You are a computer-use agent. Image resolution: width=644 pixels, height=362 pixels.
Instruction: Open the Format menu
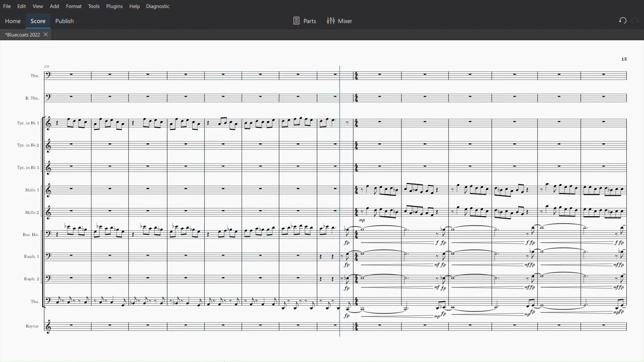click(x=73, y=6)
